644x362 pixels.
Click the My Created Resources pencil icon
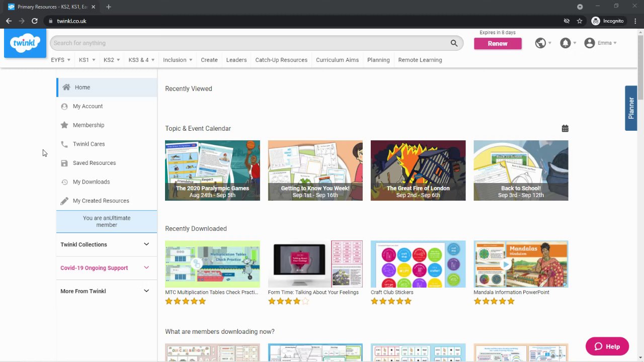(64, 201)
